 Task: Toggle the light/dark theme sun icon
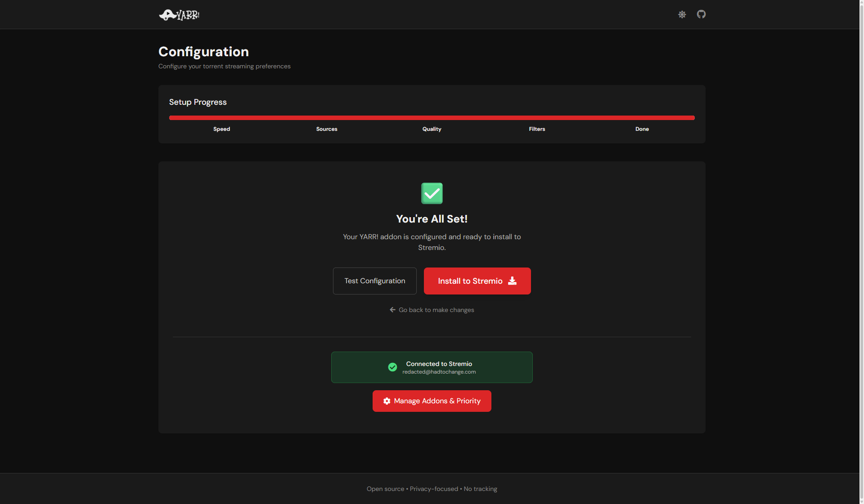click(682, 14)
